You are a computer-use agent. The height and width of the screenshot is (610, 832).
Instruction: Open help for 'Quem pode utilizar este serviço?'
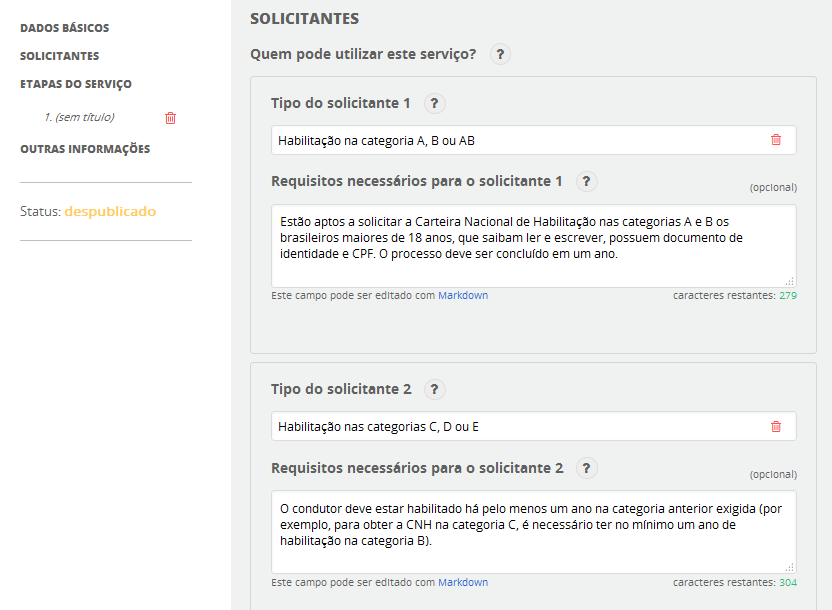pos(501,54)
